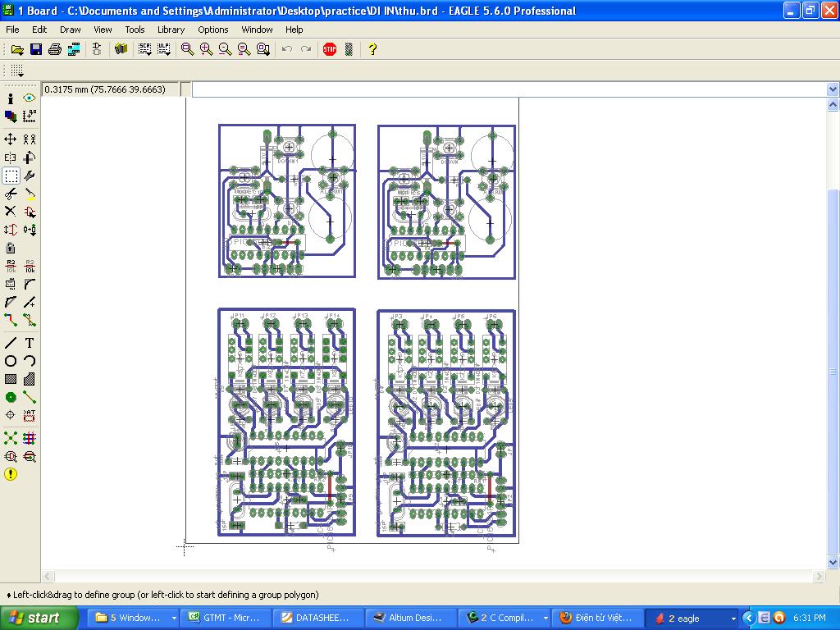This screenshot has width=840, height=630.
Task: Select the Via tool
Action: click(10, 398)
